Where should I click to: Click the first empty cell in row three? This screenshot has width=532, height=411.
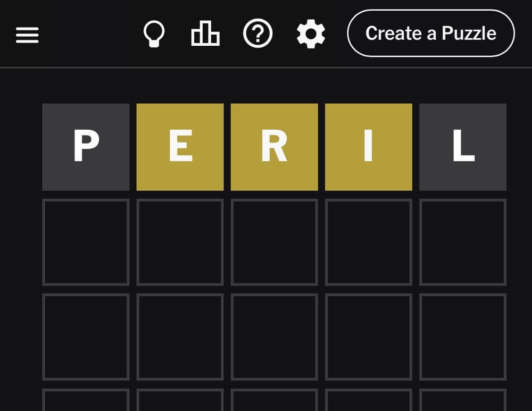click(86, 335)
